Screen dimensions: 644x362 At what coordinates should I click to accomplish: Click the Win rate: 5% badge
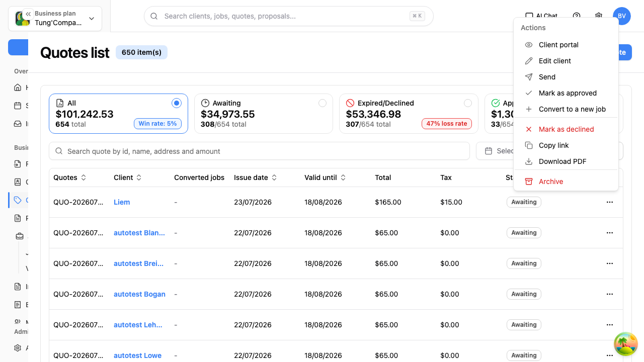157,123
